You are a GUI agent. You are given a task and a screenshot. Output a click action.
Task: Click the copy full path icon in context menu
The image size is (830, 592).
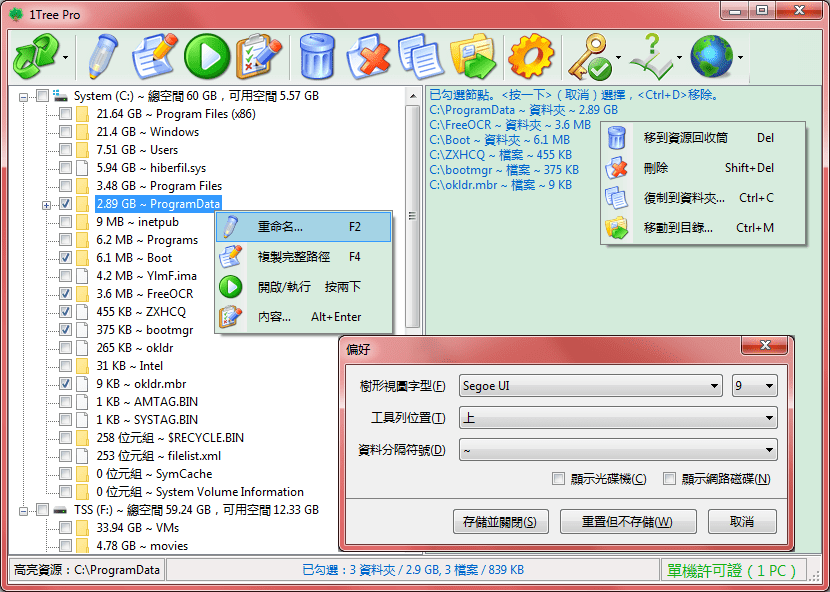tap(231, 257)
